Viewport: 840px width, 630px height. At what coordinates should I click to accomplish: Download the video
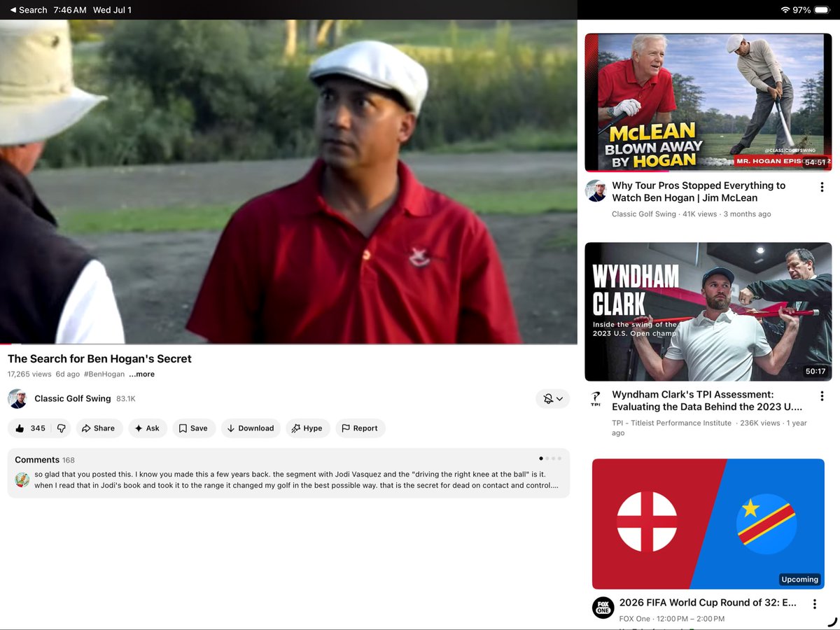(251, 428)
